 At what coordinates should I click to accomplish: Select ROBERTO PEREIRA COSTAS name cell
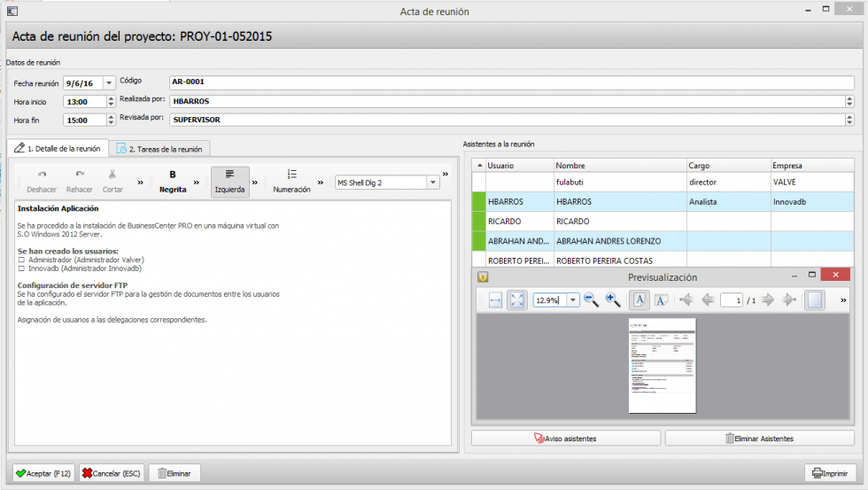tap(620, 261)
